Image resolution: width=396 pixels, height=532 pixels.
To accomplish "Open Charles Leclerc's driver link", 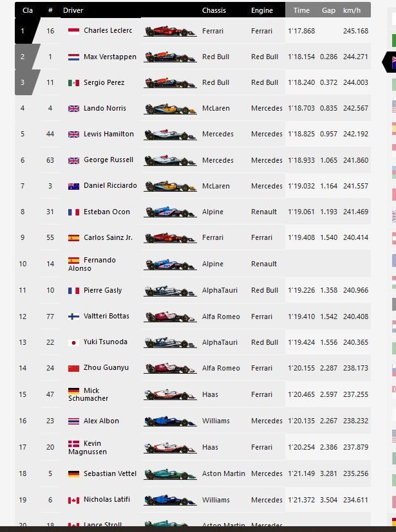I will [108, 31].
